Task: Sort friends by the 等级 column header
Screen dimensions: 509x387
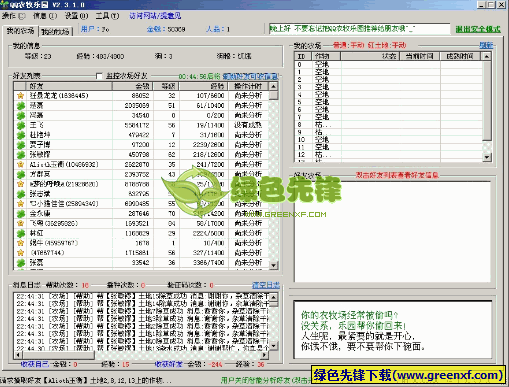Action: (x=166, y=86)
